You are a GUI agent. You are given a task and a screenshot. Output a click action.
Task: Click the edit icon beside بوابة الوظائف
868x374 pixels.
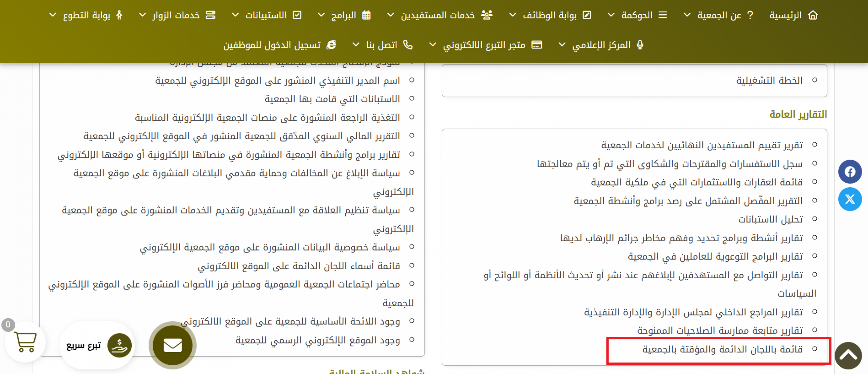click(x=587, y=15)
